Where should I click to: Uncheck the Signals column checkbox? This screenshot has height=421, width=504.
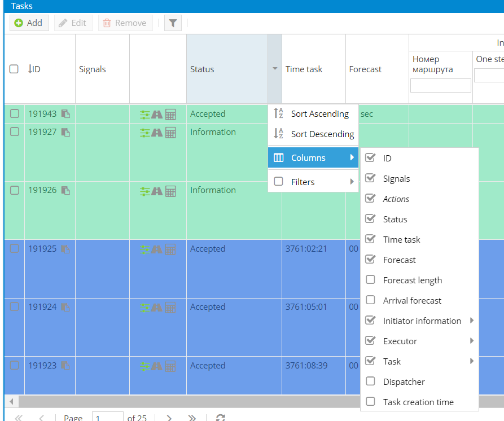pos(371,178)
